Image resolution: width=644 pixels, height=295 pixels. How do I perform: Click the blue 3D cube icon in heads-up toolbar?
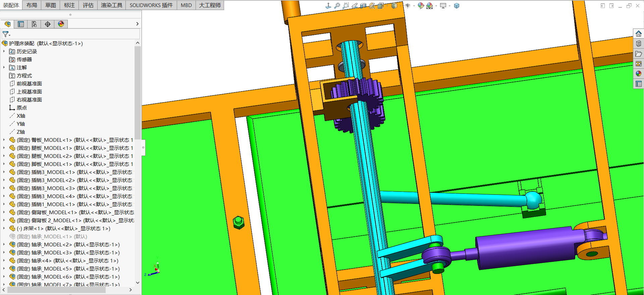coord(457,6)
